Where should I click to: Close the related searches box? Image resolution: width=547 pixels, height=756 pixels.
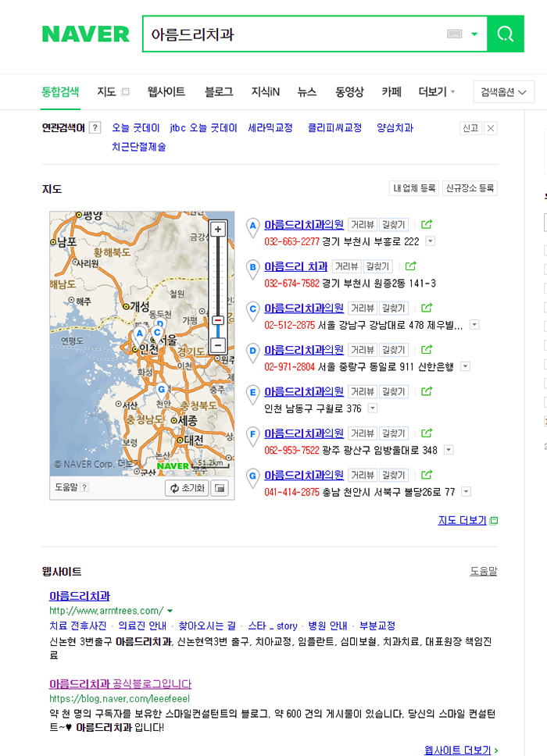click(491, 128)
